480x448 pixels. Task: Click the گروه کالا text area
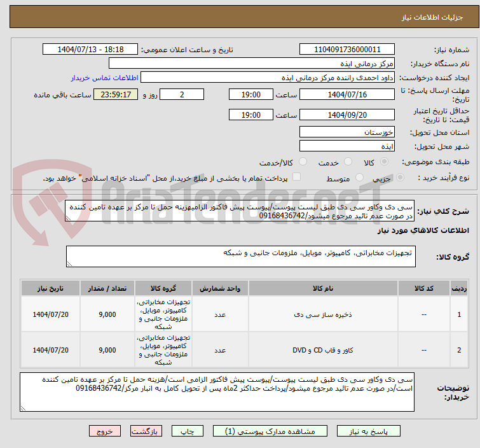coord(241,256)
